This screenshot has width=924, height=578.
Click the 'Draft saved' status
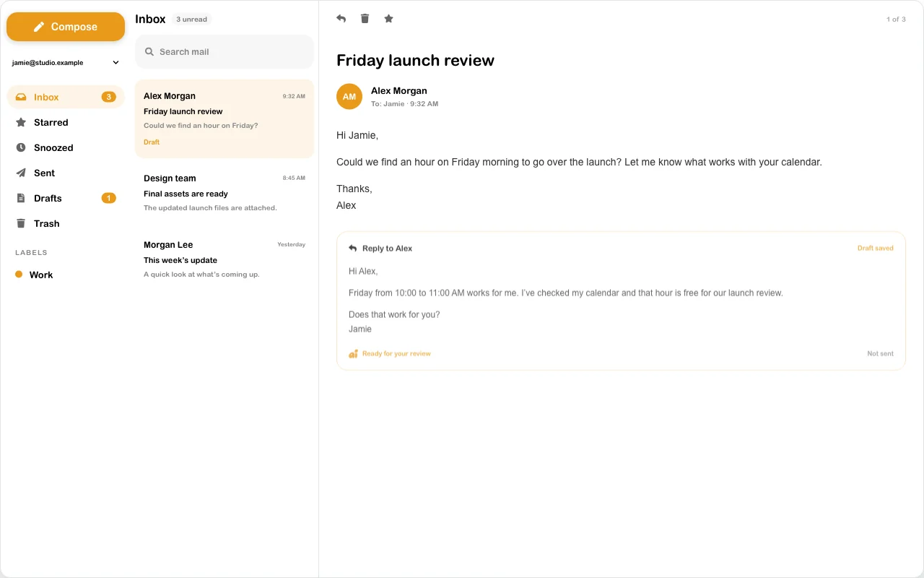(x=875, y=249)
